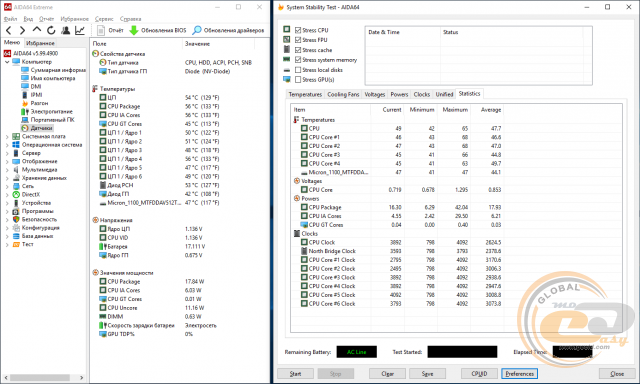Click the Тест tree icon
Viewport: 640px width, 384px height.
click(x=16, y=244)
